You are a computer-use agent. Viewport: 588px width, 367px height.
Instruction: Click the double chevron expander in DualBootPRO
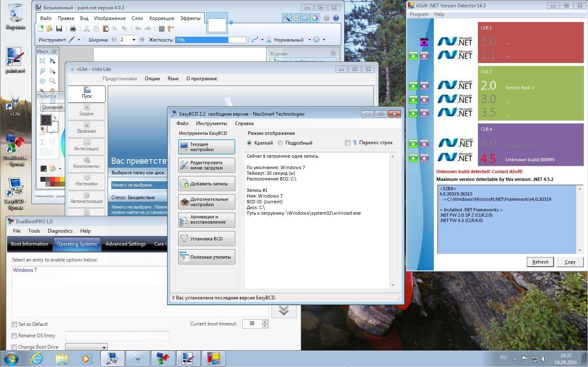(x=284, y=310)
